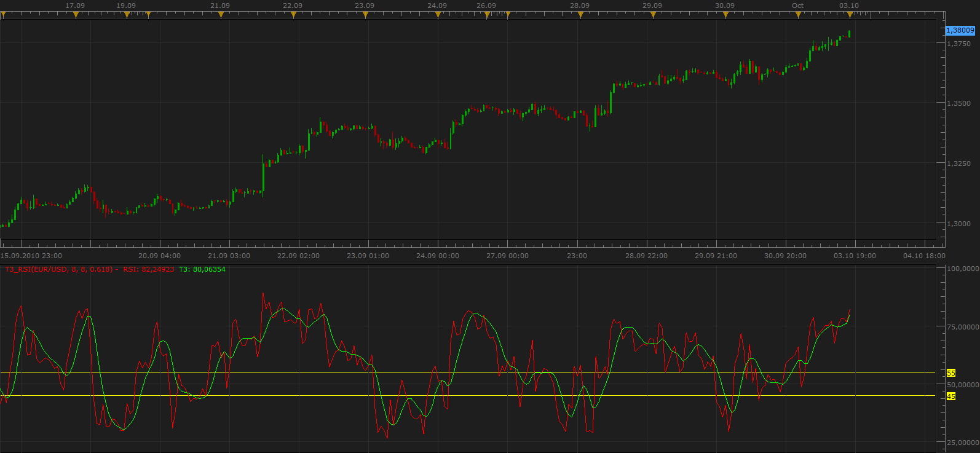Click the green T3: 80,06354 value
This screenshot has width=980, height=453.
(202, 269)
